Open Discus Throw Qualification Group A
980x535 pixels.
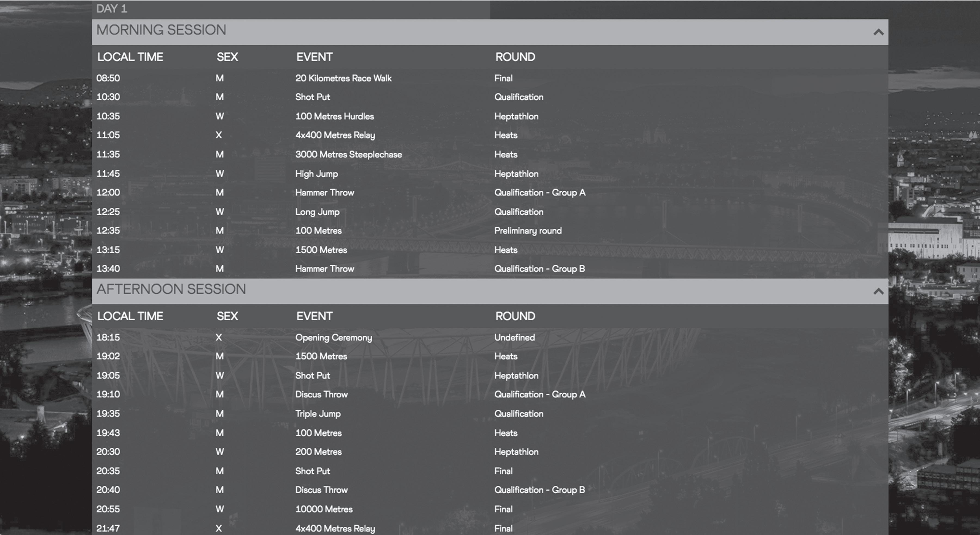pyautogui.click(x=321, y=395)
